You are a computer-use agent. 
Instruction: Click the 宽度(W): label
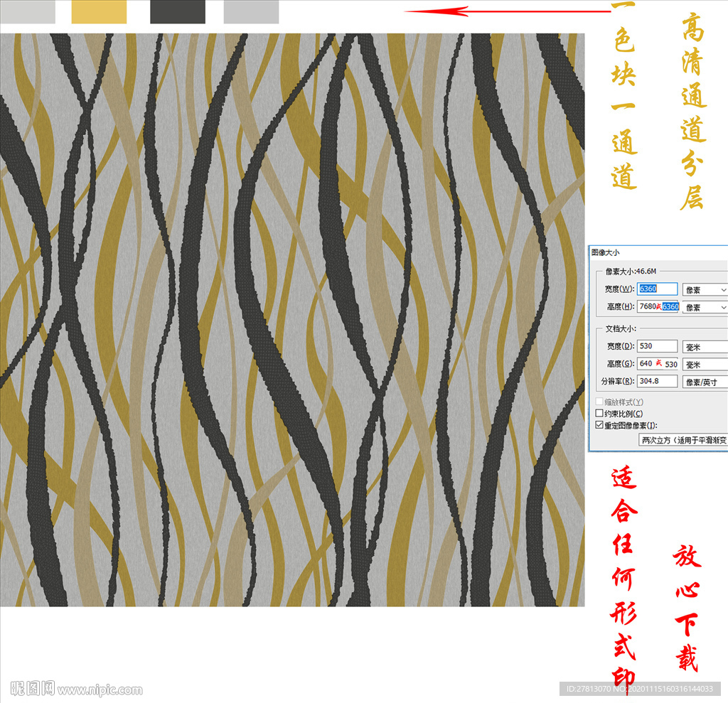619,289
